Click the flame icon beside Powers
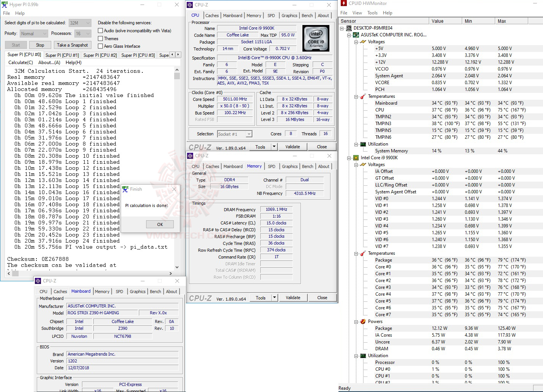The width and height of the screenshot is (543, 392). click(x=363, y=321)
